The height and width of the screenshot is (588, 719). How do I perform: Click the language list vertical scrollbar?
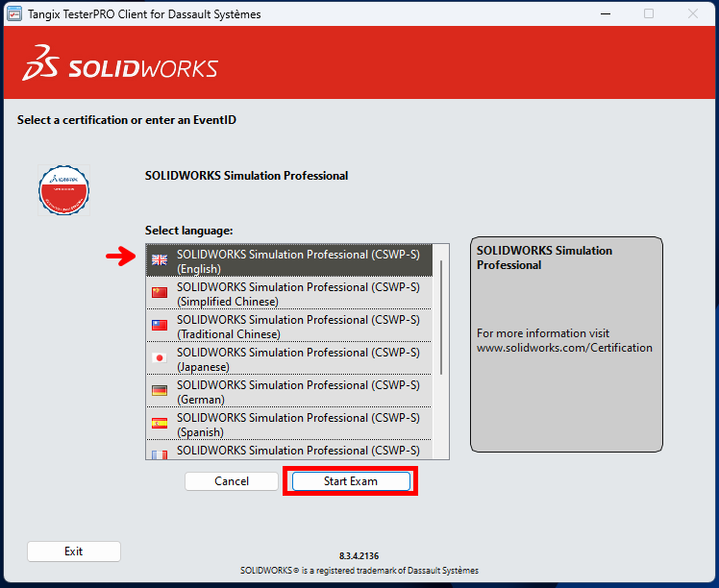click(x=441, y=317)
